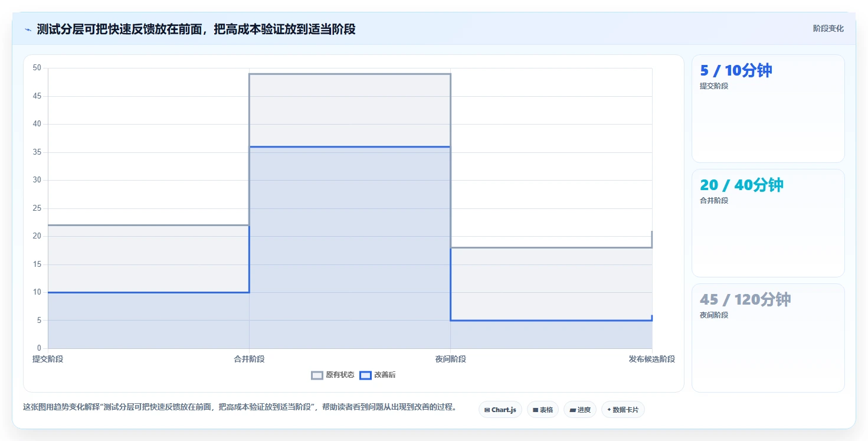
Task: Toggle the 改善后 legend swatch
Action: point(366,375)
